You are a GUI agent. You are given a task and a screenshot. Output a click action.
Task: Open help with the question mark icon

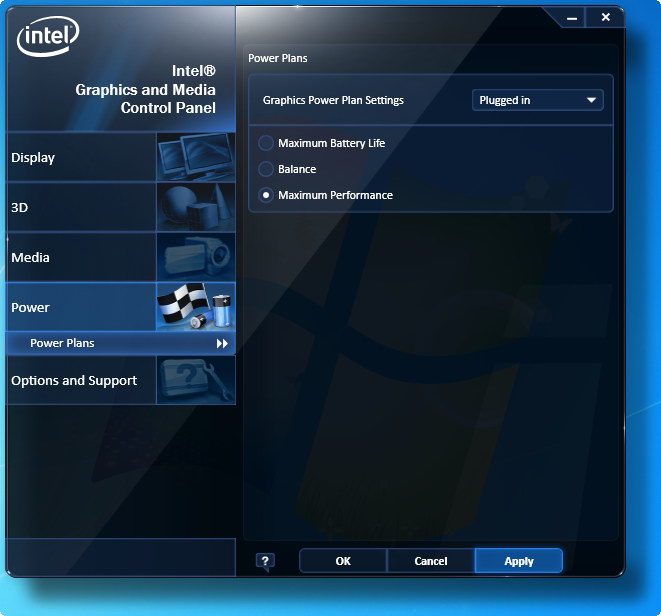(265, 562)
